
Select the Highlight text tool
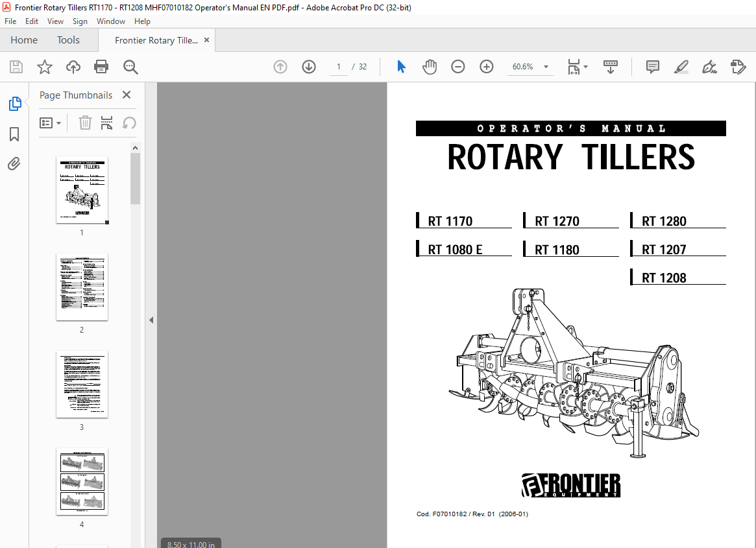point(681,67)
